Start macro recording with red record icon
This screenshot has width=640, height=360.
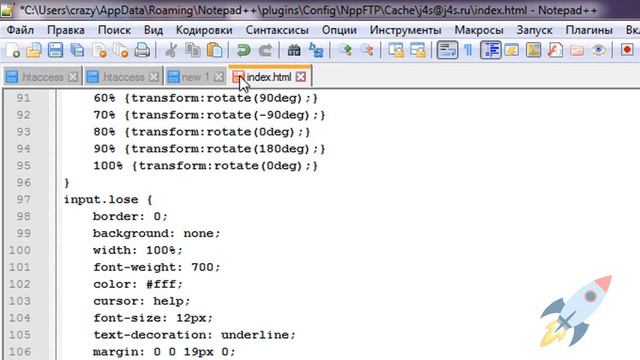[627, 50]
